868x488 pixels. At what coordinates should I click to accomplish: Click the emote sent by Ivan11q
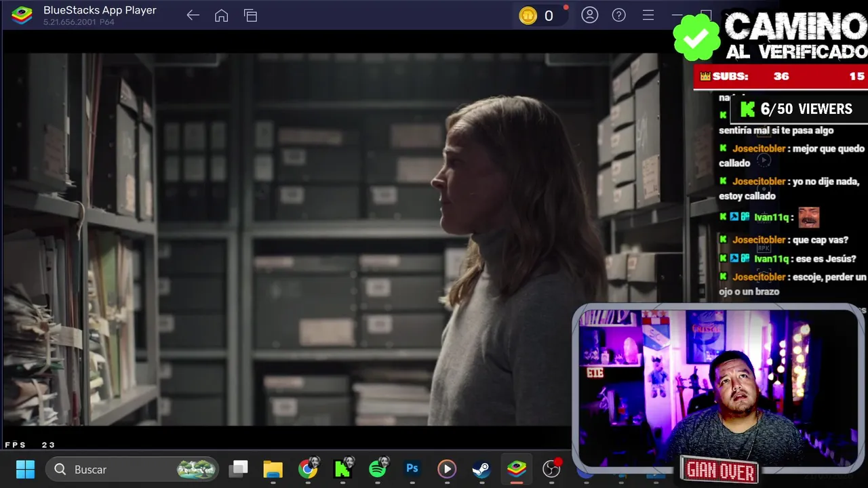(x=808, y=217)
